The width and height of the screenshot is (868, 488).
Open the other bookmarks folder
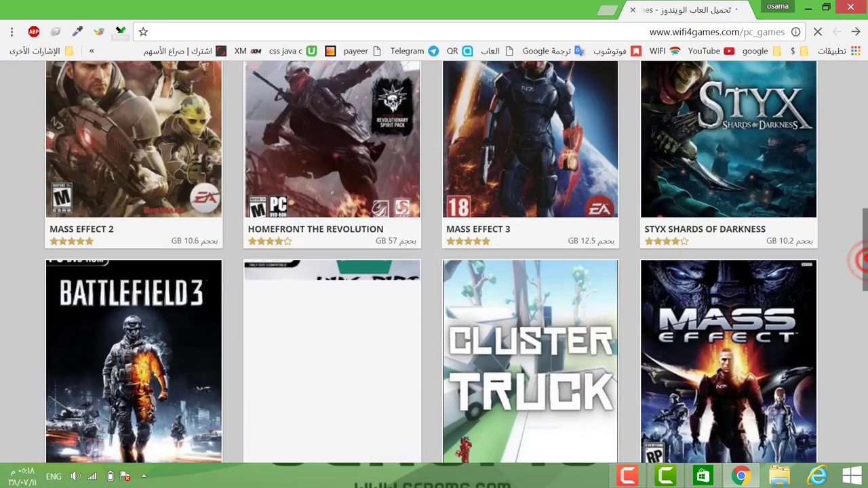pyautogui.click(x=41, y=51)
